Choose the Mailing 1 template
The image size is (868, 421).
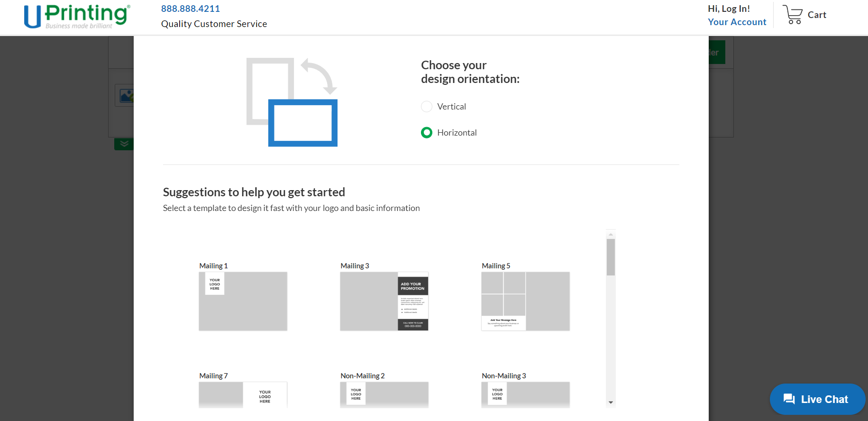(243, 301)
